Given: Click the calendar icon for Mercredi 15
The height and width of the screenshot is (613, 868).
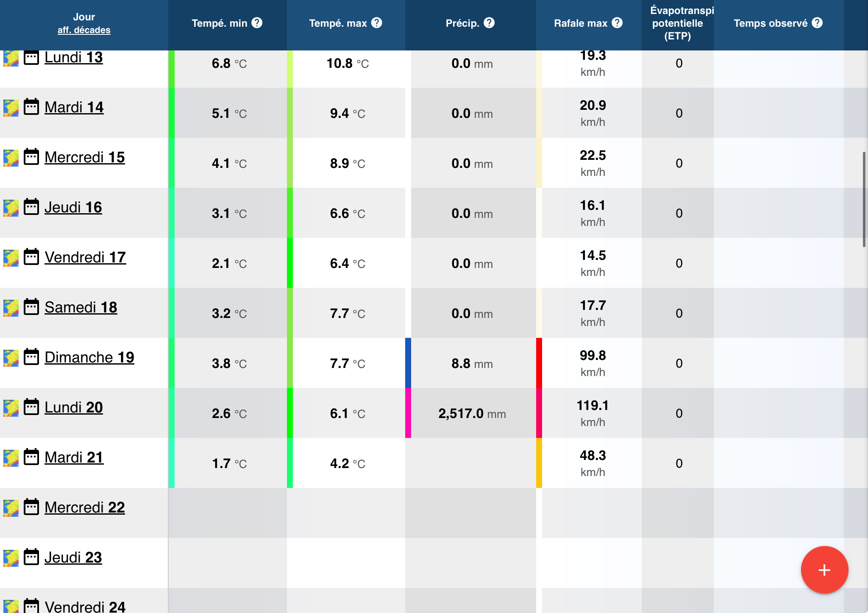Looking at the screenshot, I should pos(31,157).
